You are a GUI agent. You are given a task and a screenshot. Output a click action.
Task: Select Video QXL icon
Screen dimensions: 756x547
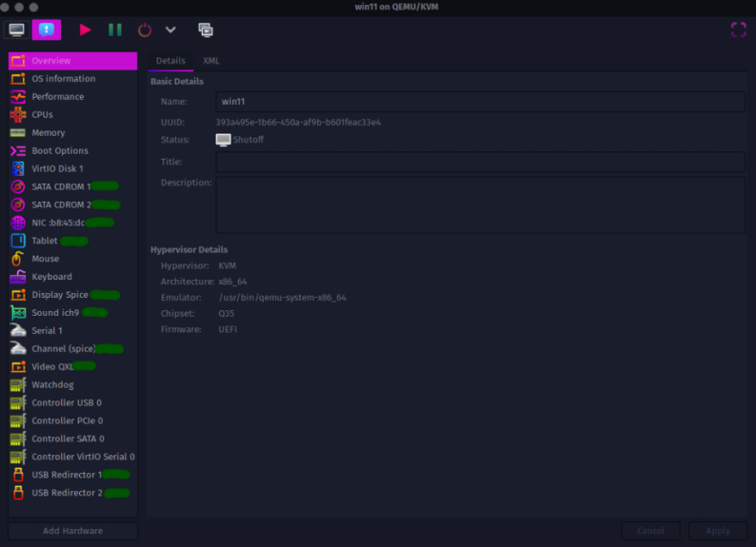point(18,367)
